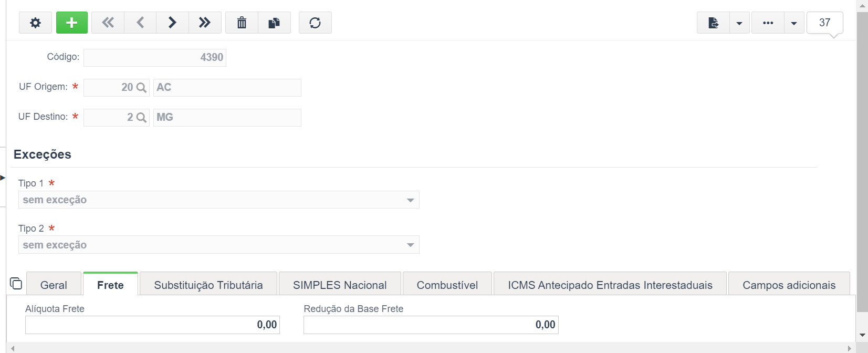Go to the previous record

pos(140,23)
